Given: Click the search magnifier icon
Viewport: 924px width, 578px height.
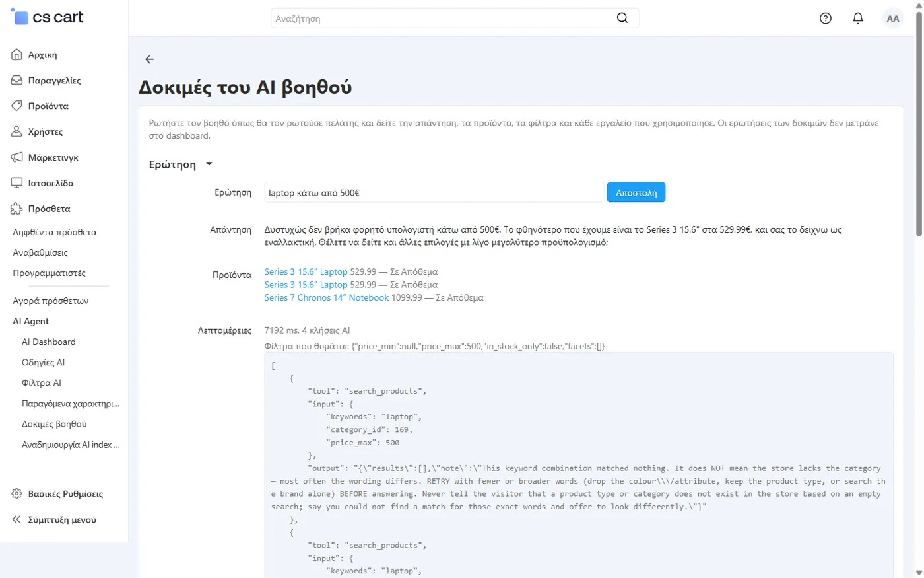Looking at the screenshot, I should pos(622,18).
